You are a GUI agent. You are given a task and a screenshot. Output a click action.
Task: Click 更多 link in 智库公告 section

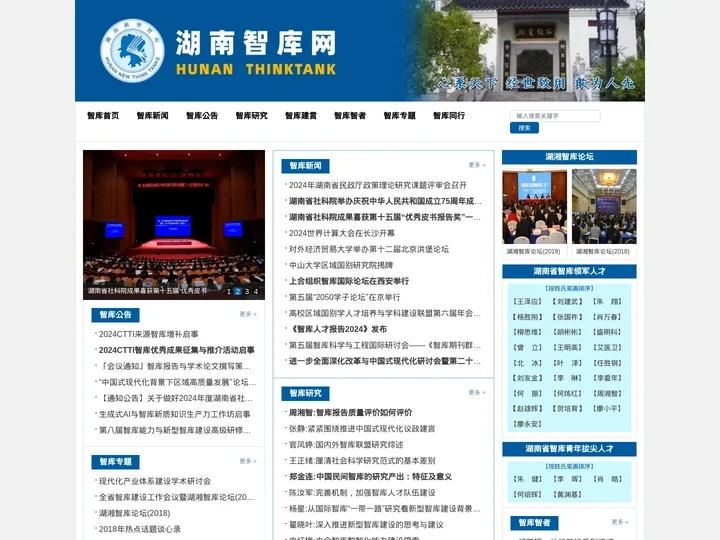point(248,314)
